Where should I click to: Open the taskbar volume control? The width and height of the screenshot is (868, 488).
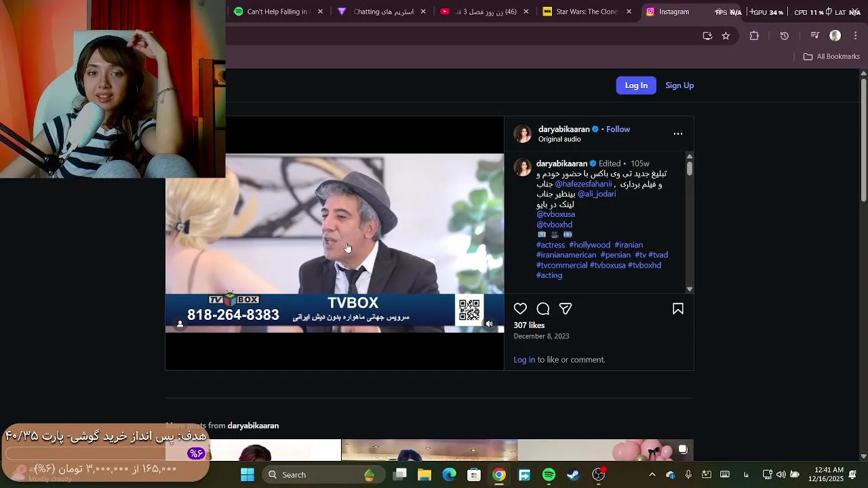(781, 474)
